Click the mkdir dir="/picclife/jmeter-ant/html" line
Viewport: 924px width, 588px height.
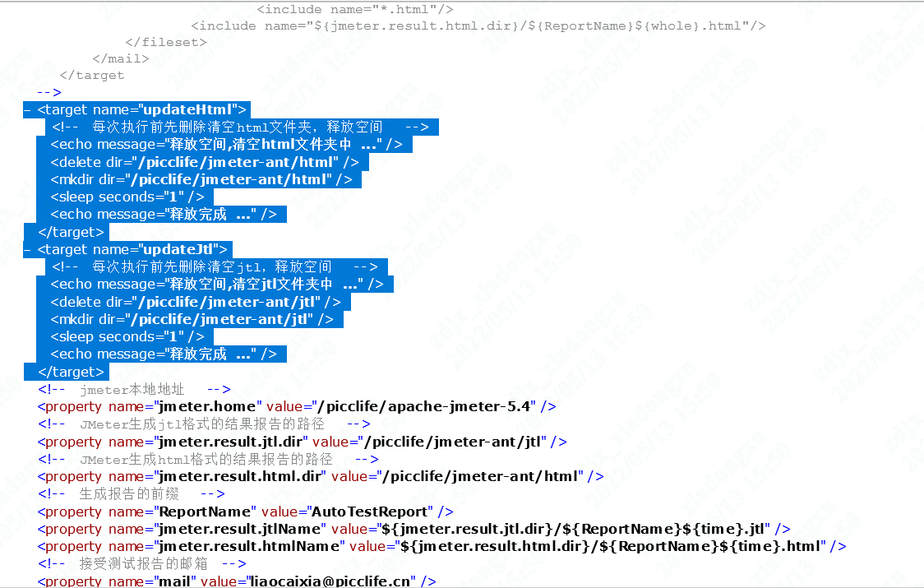tap(201, 179)
